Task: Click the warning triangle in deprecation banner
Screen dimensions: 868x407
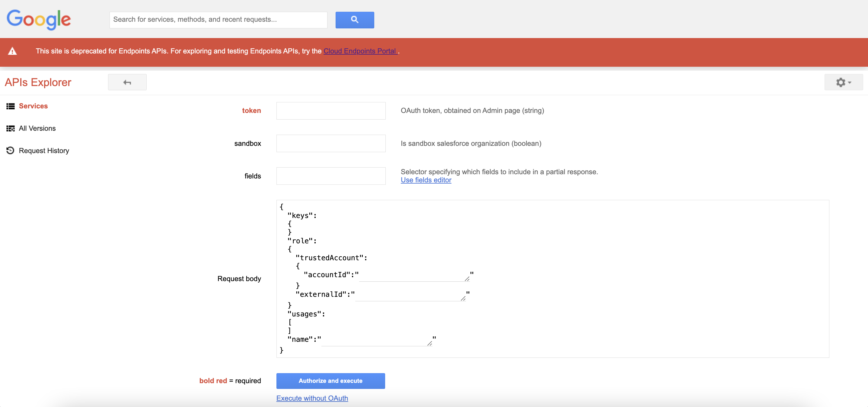Action: (12, 51)
